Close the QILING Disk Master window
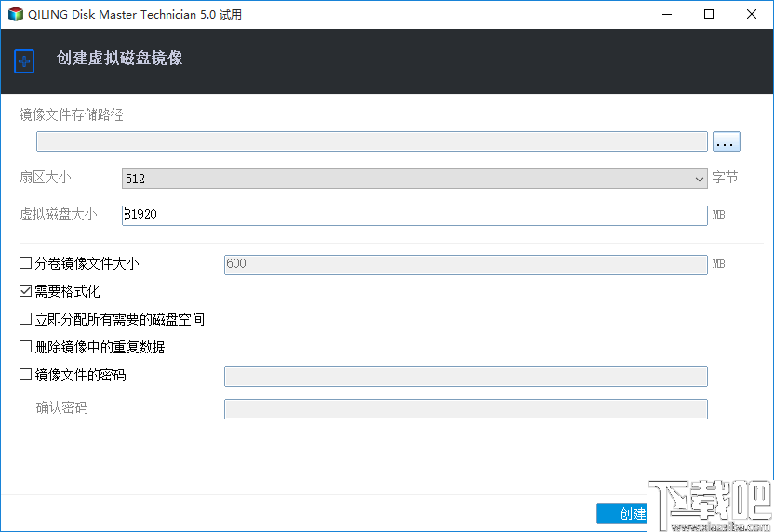Screen dimensions: 774x532 752,14
